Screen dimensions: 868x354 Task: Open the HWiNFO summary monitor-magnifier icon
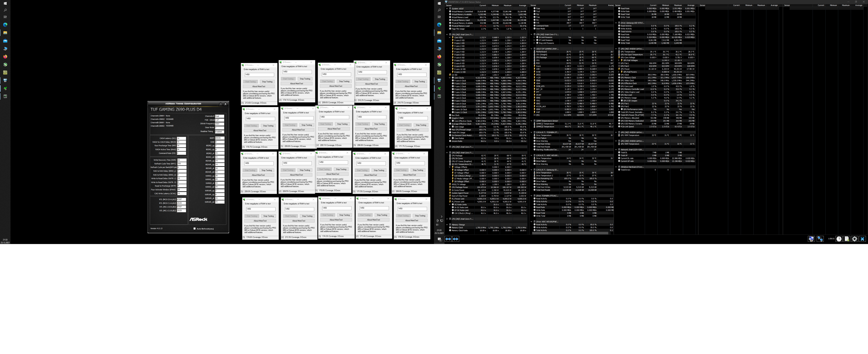[811, 239]
